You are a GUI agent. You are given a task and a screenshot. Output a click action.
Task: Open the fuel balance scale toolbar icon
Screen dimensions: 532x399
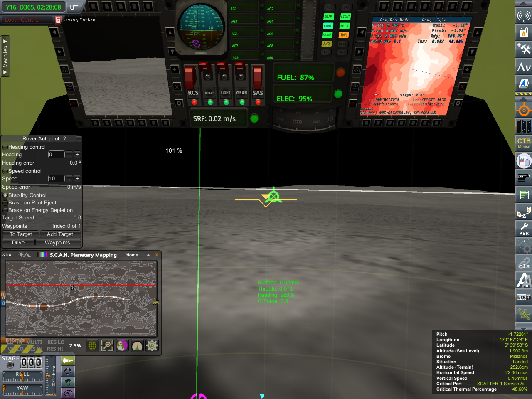[524, 212]
